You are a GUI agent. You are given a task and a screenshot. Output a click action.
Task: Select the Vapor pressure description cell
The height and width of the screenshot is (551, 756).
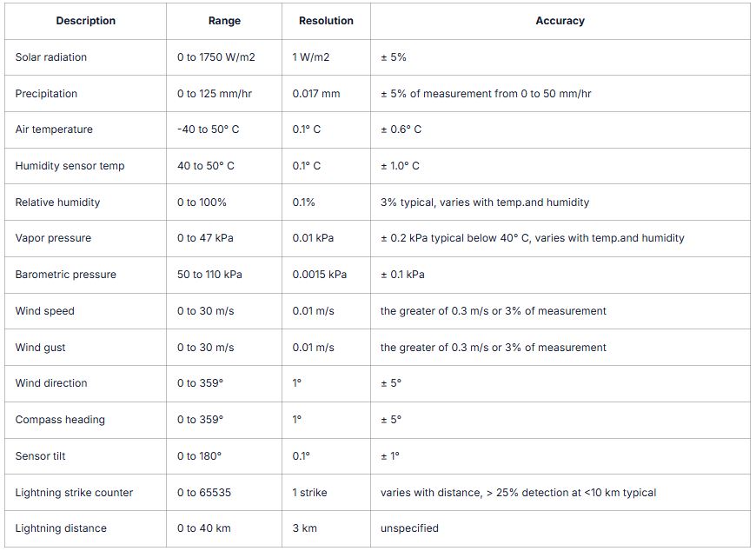tap(53, 238)
